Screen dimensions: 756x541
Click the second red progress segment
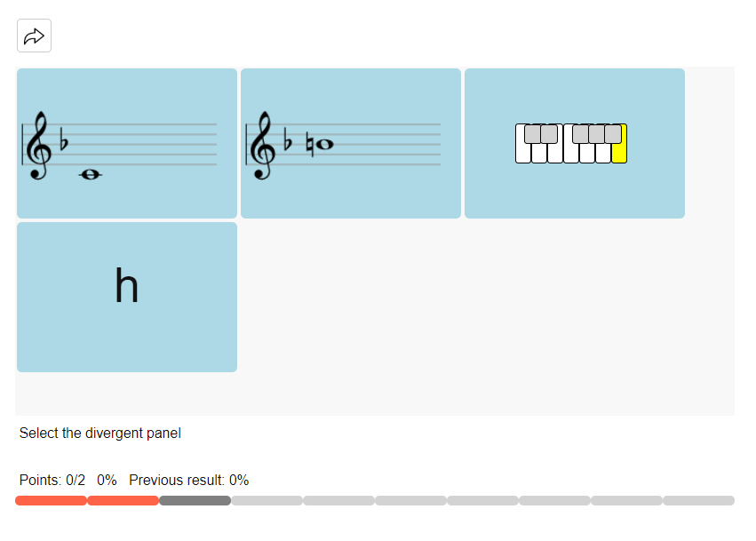(123, 501)
